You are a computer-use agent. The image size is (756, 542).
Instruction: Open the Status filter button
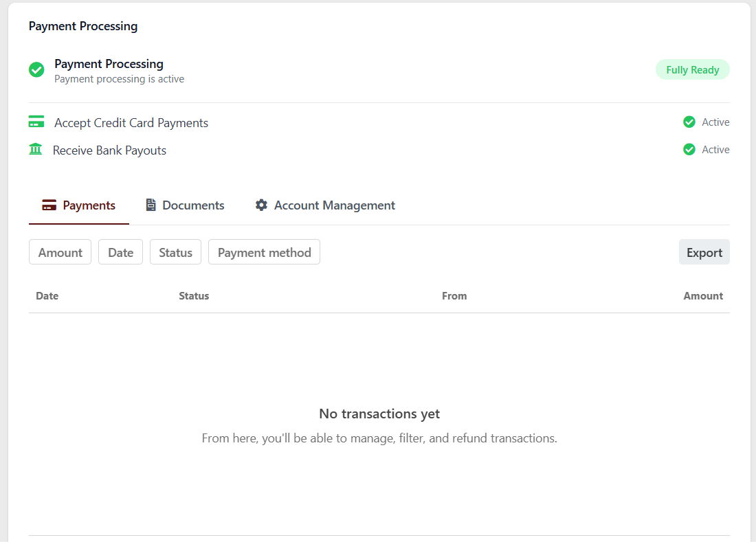click(x=175, y=252)
